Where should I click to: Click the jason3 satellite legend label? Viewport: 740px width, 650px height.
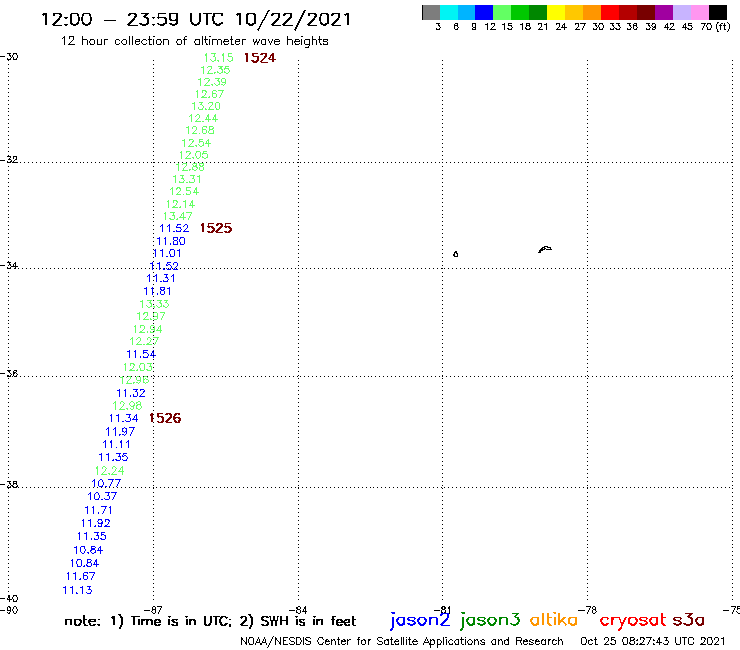click(490, 620)
